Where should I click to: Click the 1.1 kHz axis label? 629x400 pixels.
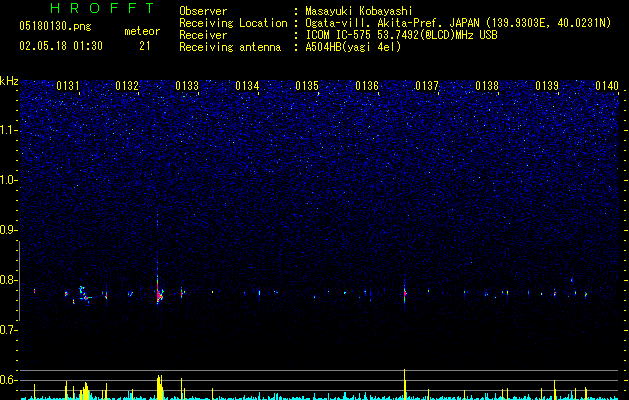[8, 130]
